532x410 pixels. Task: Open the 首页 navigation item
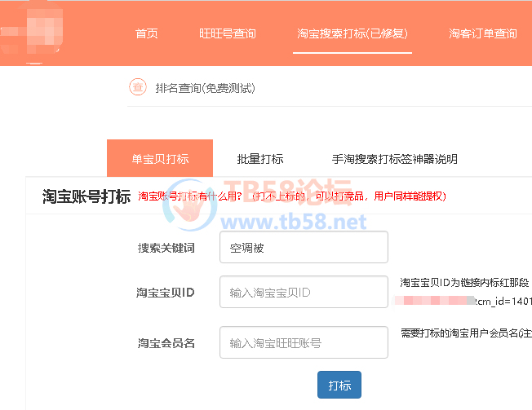[x=147, y=33]
